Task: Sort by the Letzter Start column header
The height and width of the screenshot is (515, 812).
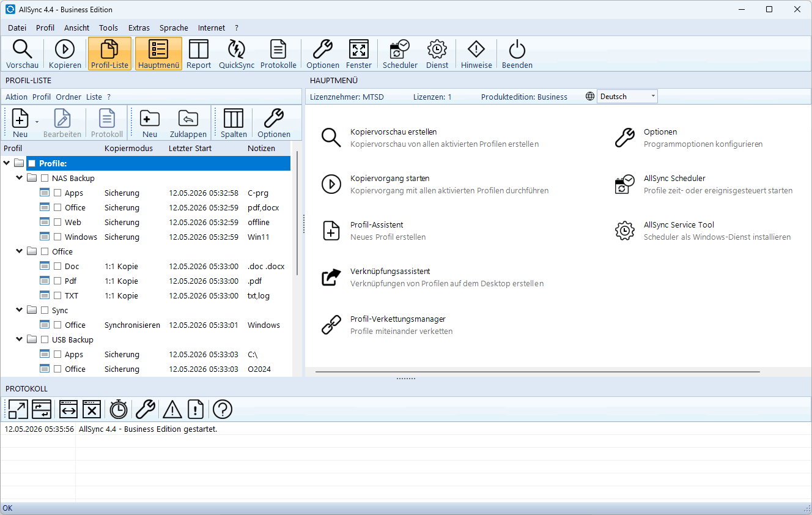Action: (189, 148)
